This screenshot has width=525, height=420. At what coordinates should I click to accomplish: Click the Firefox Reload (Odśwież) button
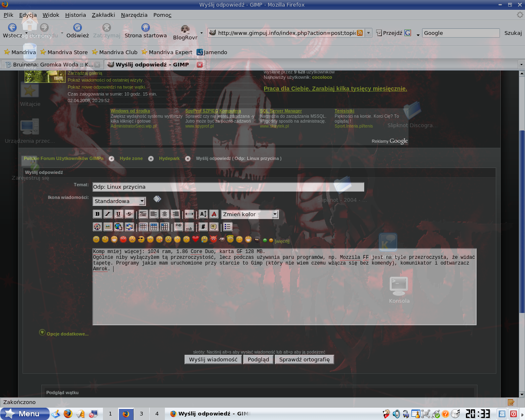click(78, 31)
